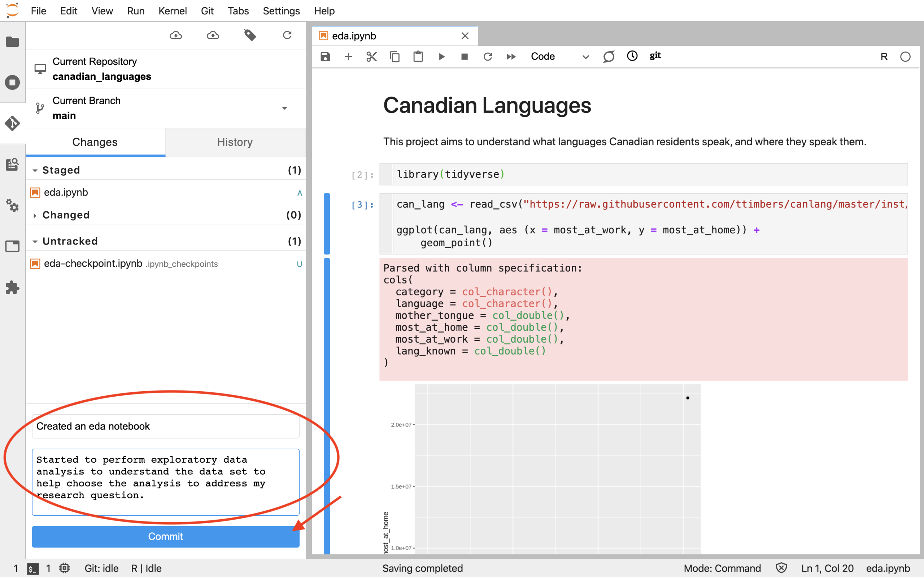Restart kernel and run all cells

511,57
